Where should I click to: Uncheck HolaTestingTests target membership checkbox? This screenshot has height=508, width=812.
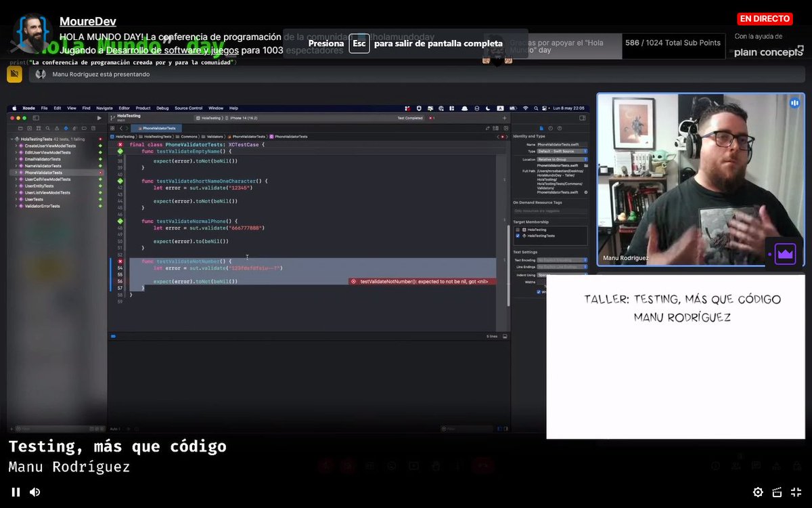coord(518,236)
